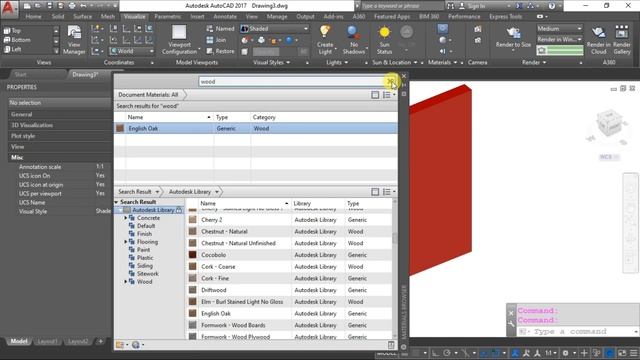Switch to the Solid ribbon tab
Screen dimensions: 640x360
[x=58, y=16]
